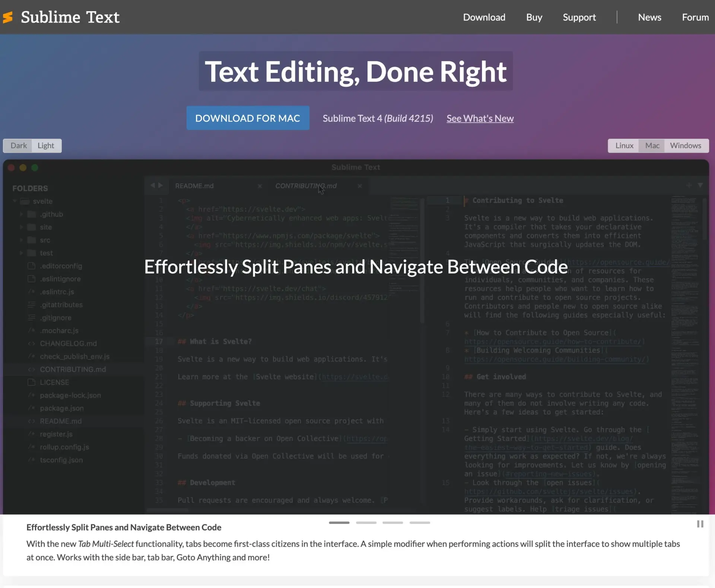Expand the src folder arrow
The image size is (715, 588).
click(22, 240)
